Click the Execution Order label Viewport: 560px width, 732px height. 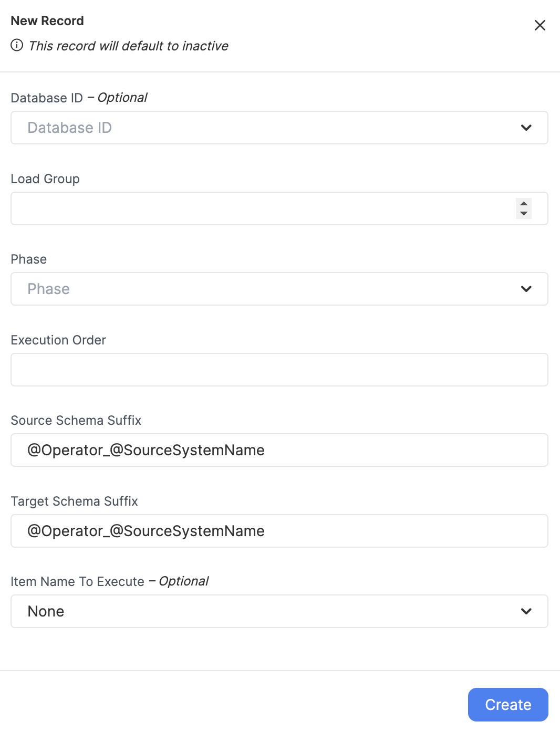58,340
